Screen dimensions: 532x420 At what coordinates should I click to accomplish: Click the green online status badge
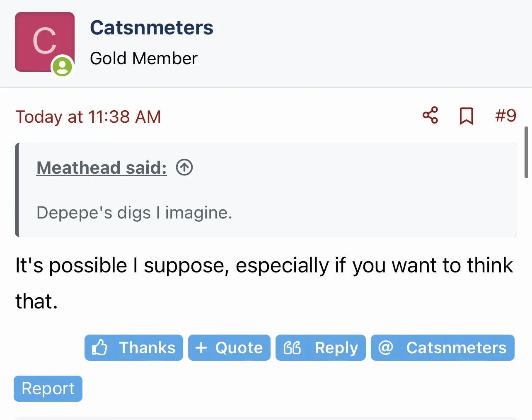point(62,66)
